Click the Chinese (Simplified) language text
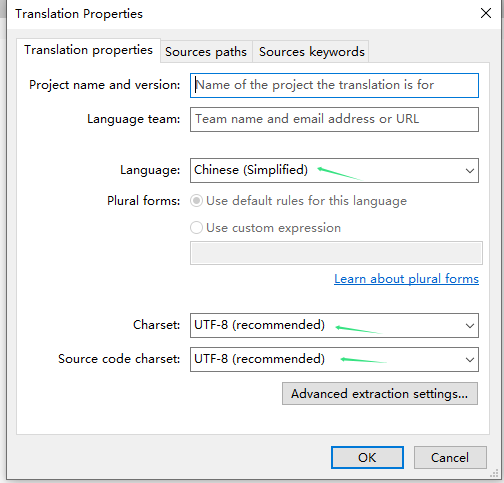 pyautogui.click(x=251, y=170)
